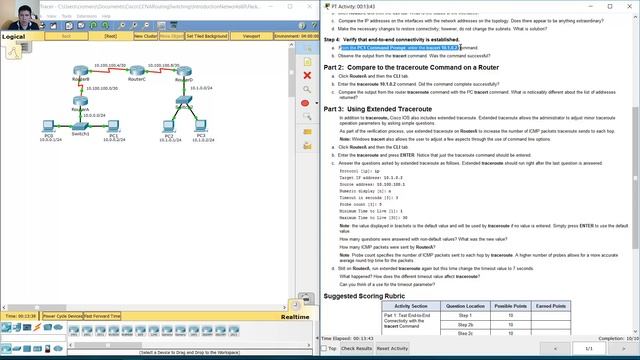The image size is (640, 360).
Task: Click the Viewport button
Action: pyautogui.click(x=251, y=36)
